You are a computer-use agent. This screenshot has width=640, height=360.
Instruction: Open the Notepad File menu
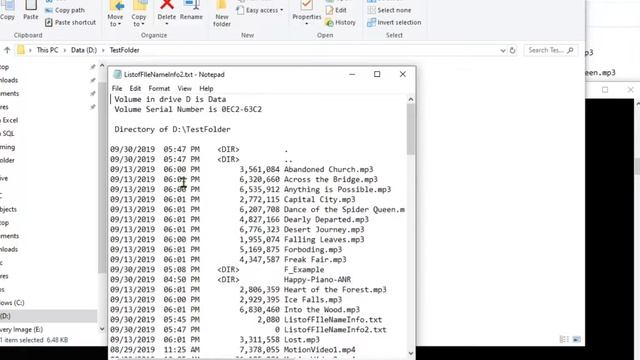click(x=117, y=88)
